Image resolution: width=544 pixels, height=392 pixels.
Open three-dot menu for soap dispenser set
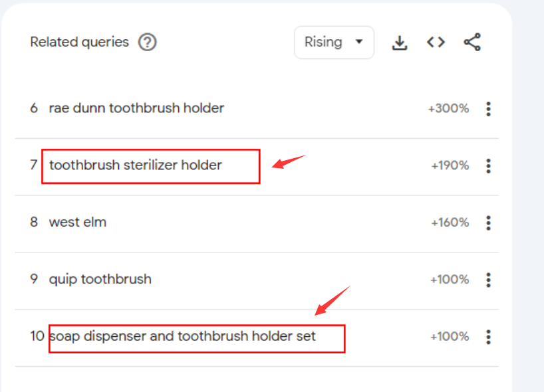click(488, 337)
